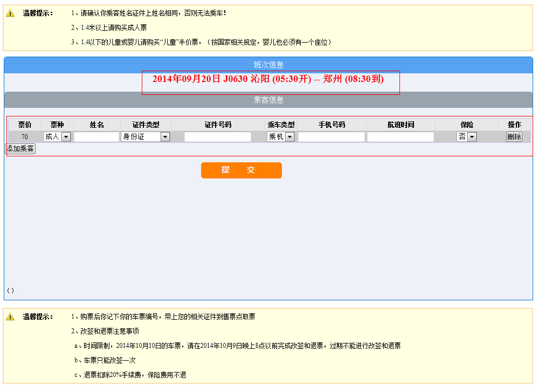
Task: Click the top warning triangle icon
Action: 10,13
